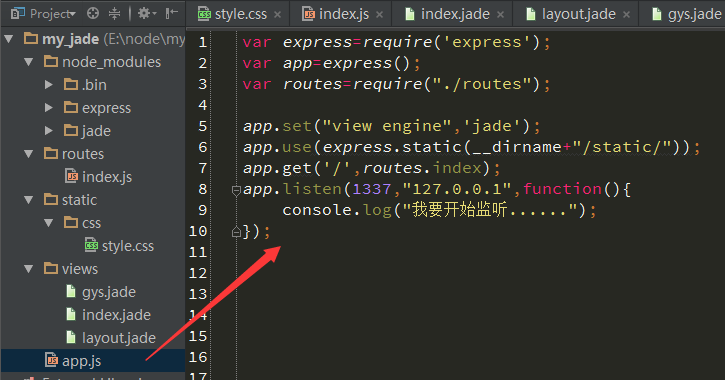Click the file icon beside gys.jade in tree
The height and width of the screenshot is (380, 725).
71,291
